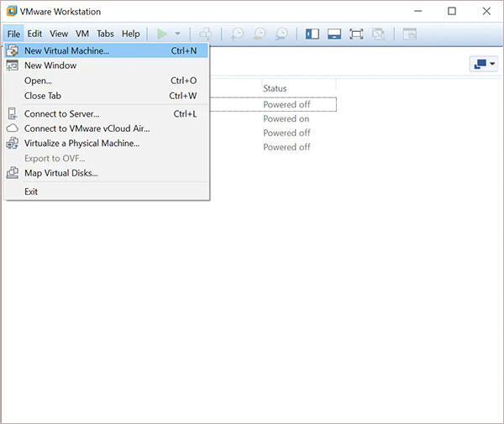
Task: Open the view mode dropdown at right
Action: 484,64
